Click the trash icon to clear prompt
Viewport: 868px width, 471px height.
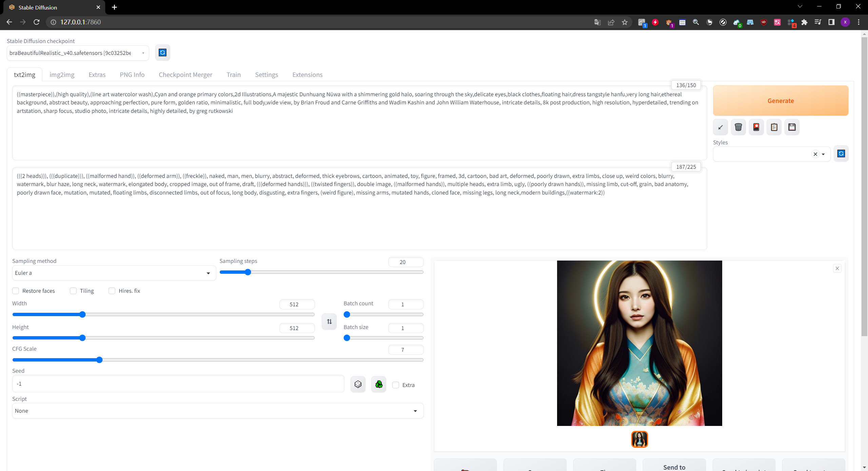coord(738,127)
